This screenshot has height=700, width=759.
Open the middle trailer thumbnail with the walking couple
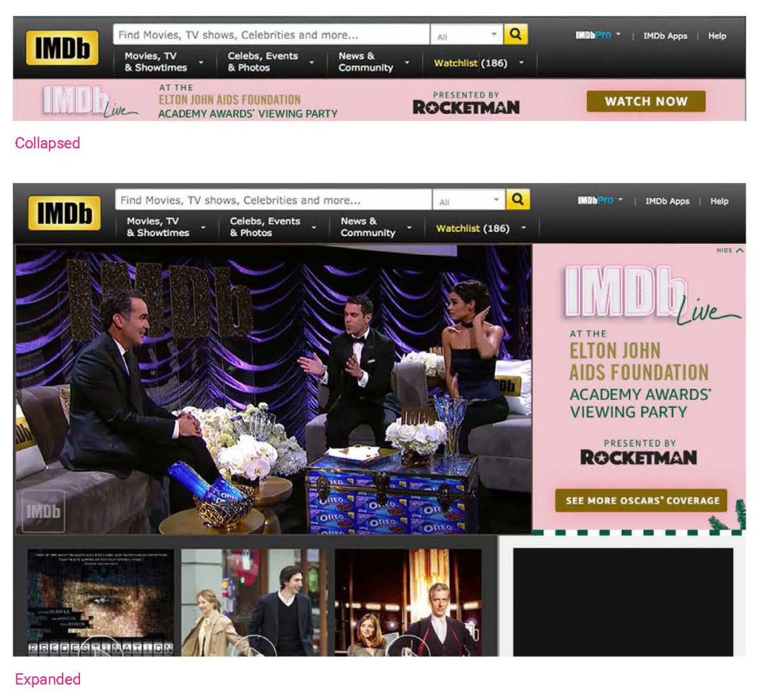click(254, 602)
